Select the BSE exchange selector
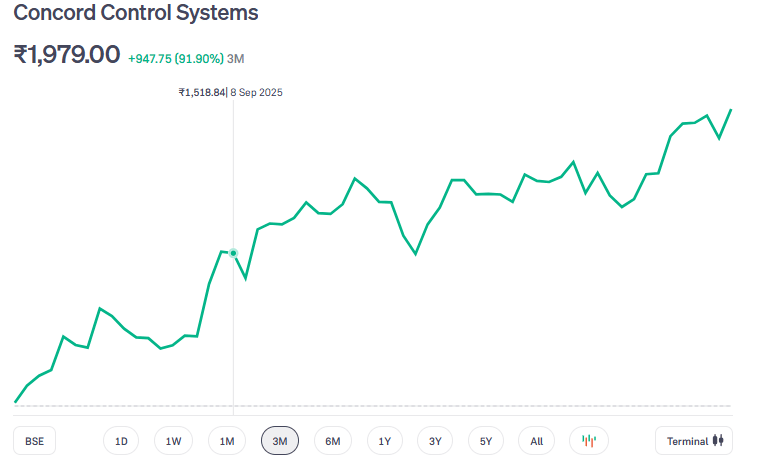 point(35,441)
